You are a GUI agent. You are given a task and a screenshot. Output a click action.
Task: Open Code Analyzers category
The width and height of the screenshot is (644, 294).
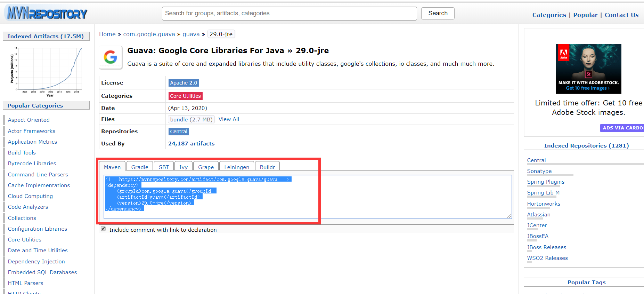coord(28,207)
